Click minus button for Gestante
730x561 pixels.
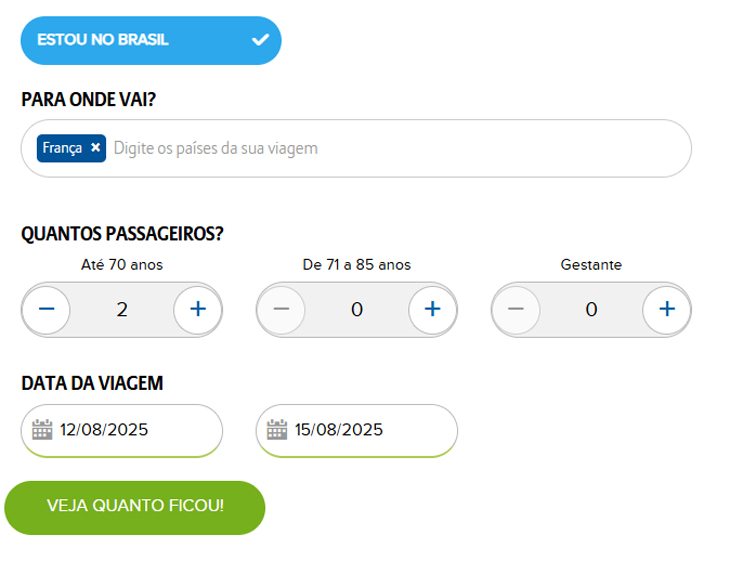516,309
